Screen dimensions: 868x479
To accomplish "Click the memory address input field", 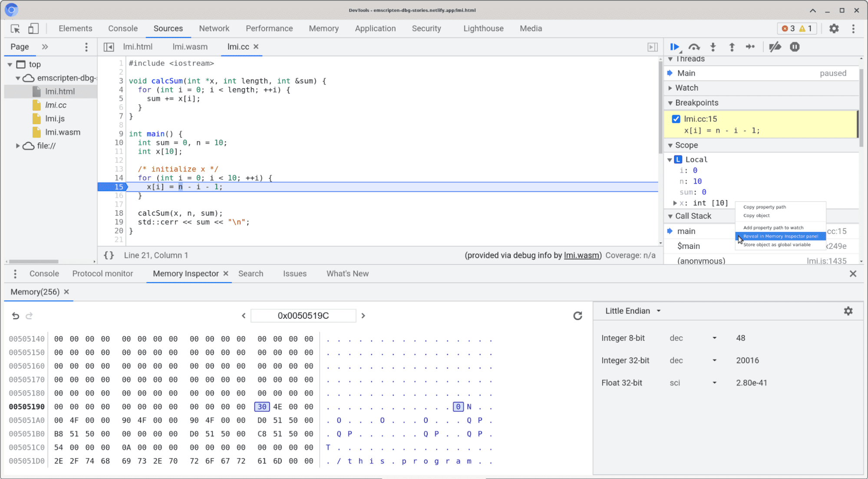I will (303, 316).
